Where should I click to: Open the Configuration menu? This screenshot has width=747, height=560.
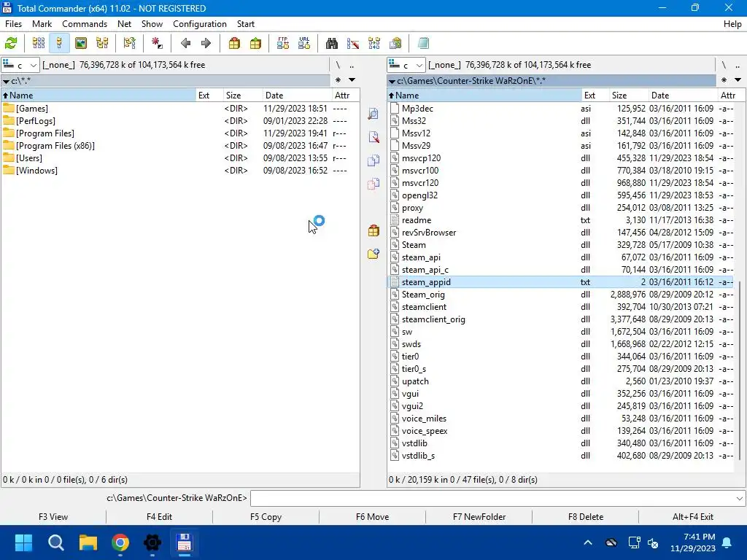point(200,24)
